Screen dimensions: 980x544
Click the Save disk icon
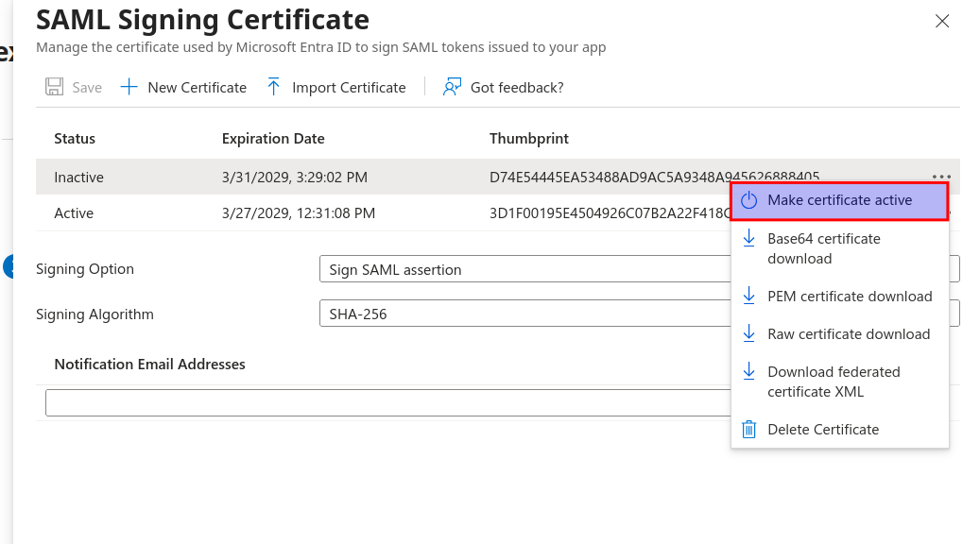(54, 86)
